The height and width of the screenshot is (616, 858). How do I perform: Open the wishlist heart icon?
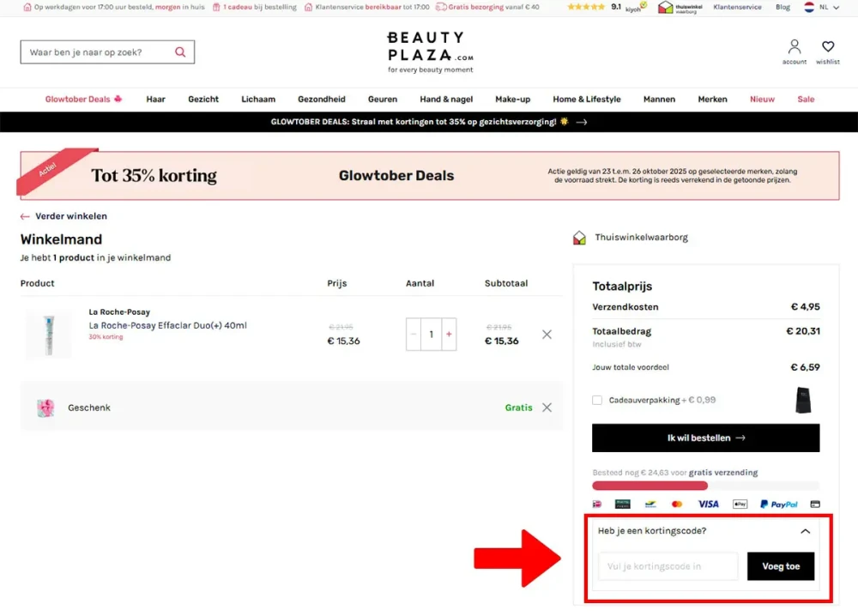tap(828, 47)
